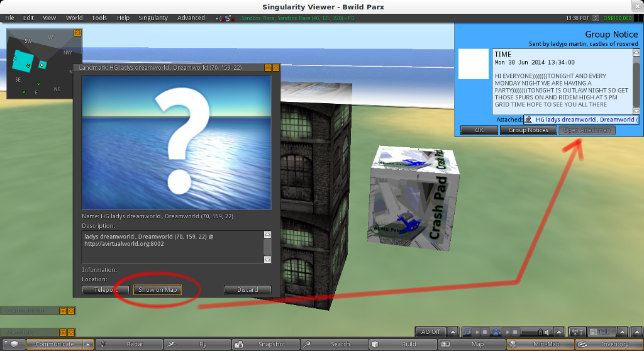The height and width of the screenshot is (351, 644).
Task: Open the world Map button
Action: (472, 344)
